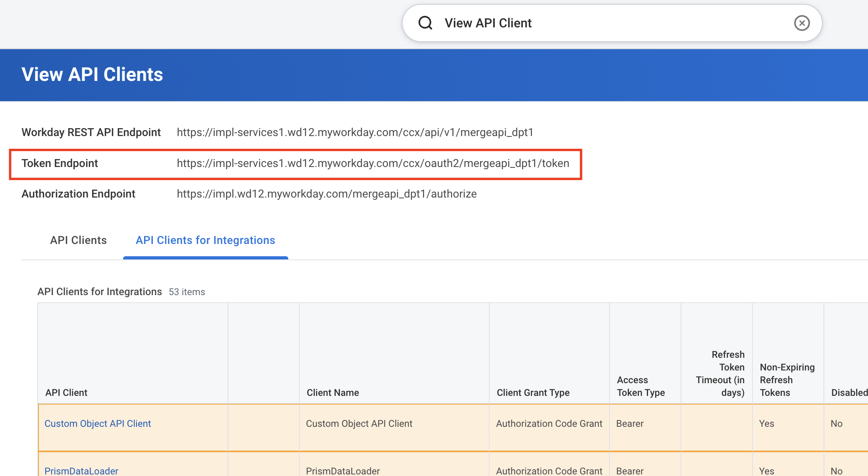Click the View API Clients page title
The width and height of the screenshot is (868, 476).
pyautogui.click(x=92, y=75)
